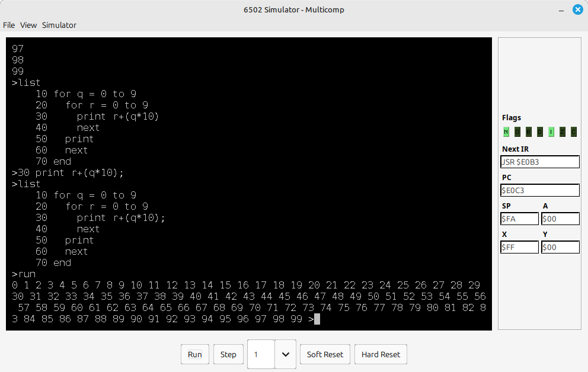Click the I (interrupt) flag indicator

(551, 132)
